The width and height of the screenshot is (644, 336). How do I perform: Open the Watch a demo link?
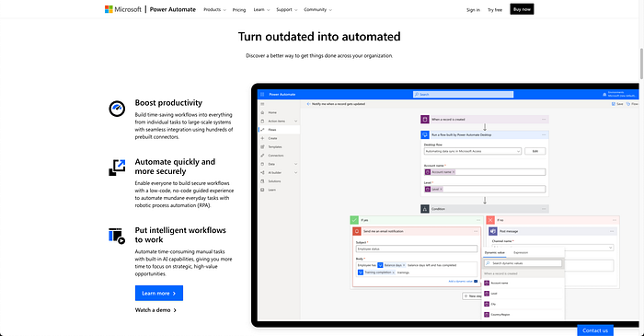coord(155,310)
